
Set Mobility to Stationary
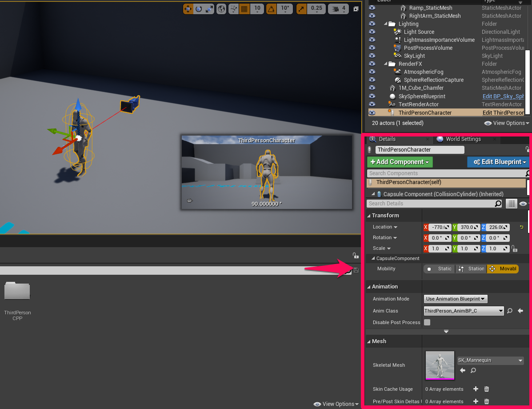coord(471,269)
